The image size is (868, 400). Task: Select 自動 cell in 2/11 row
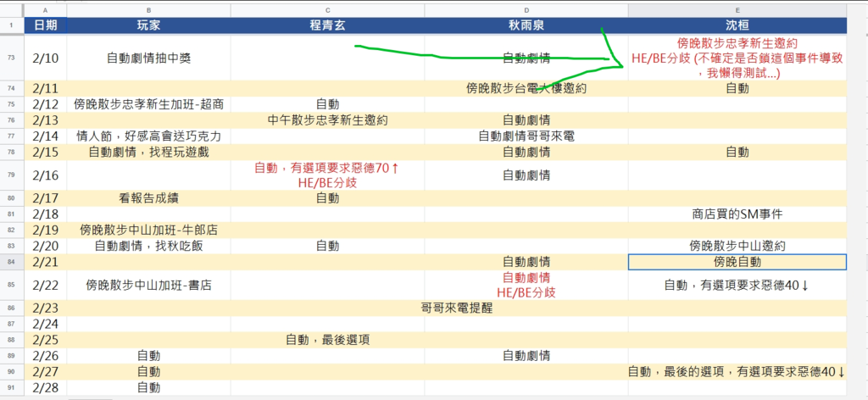pyautogui.click(x=737, y=88)
